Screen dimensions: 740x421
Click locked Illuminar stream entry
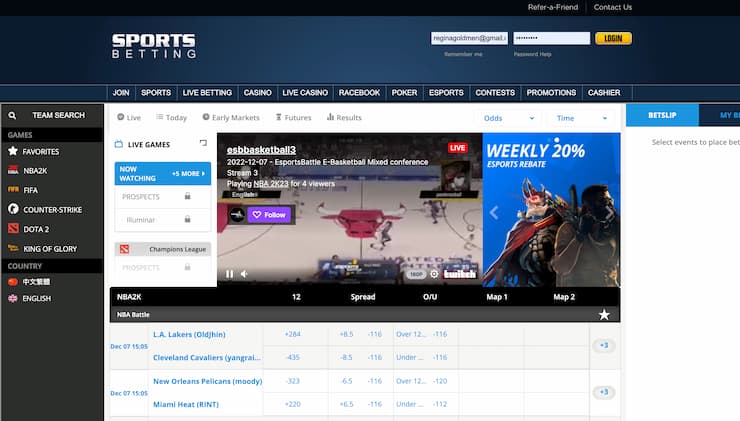(x=162, y=219)
